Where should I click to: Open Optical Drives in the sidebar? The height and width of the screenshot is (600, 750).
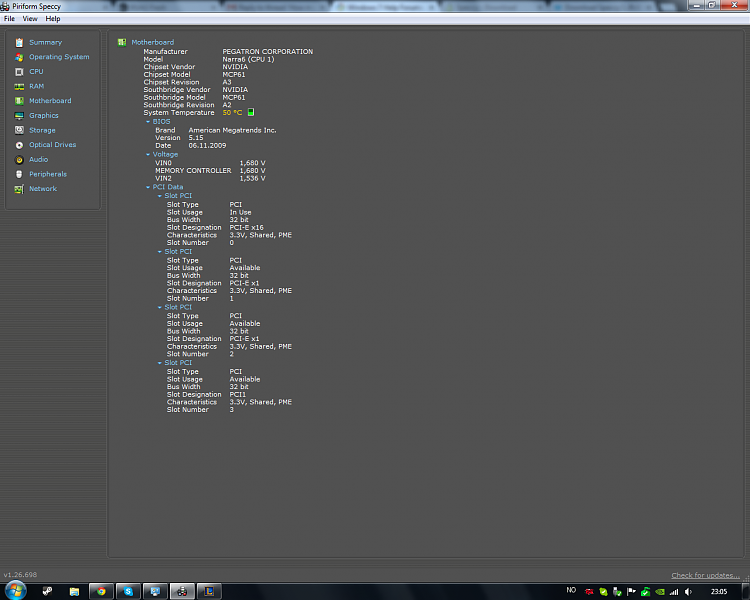click(53, 145)
